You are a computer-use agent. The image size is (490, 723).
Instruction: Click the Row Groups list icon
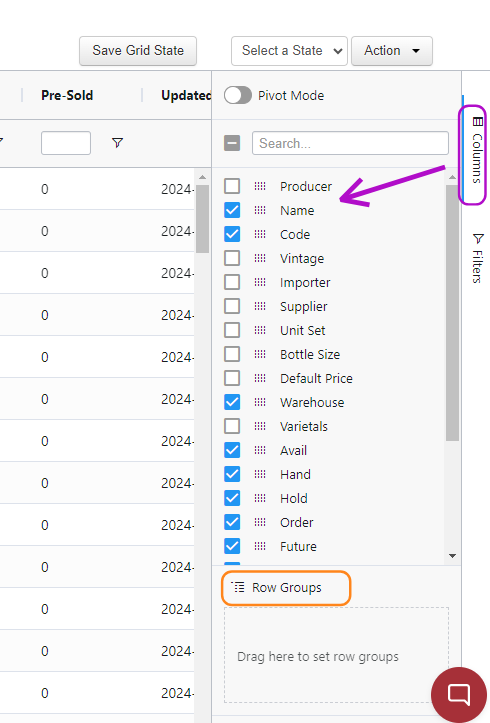(x=238, y=587)
